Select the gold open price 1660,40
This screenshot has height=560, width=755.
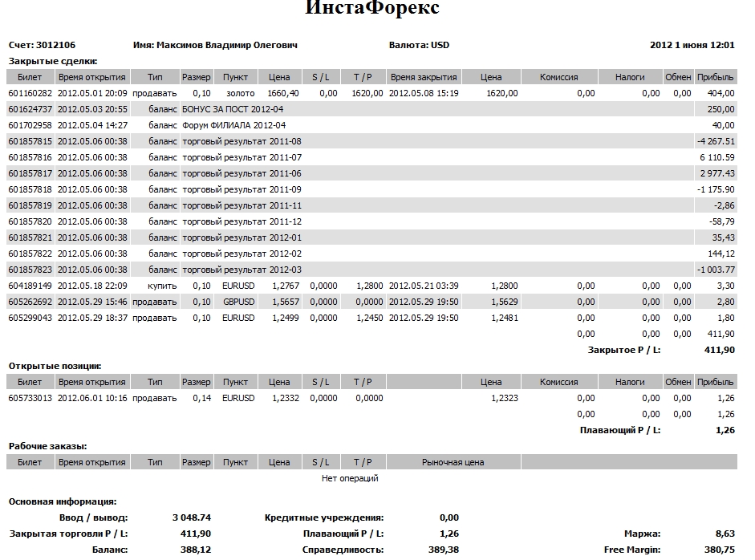283,93
